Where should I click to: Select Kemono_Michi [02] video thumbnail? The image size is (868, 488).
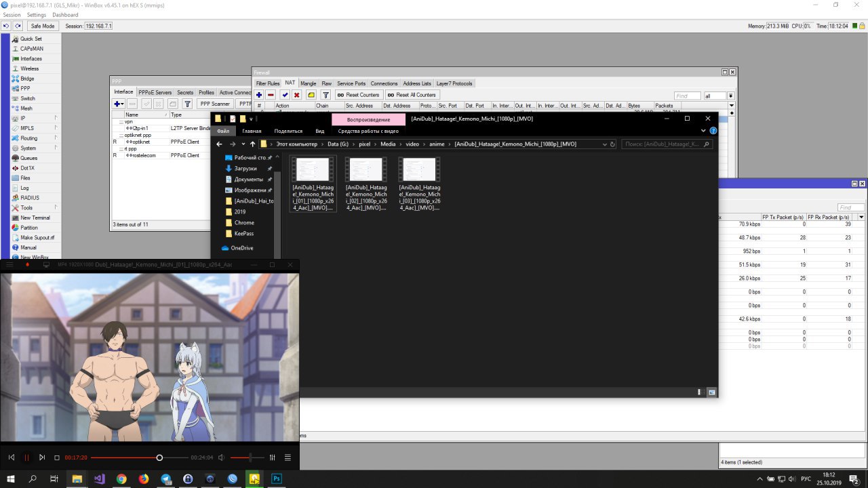click(366, 184)
